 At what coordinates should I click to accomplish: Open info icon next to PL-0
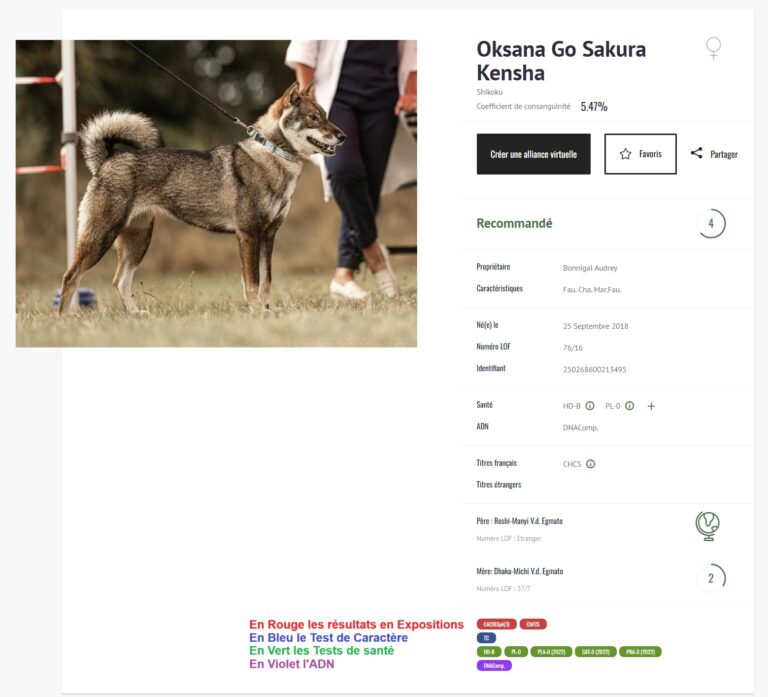(x=630, y=406)
